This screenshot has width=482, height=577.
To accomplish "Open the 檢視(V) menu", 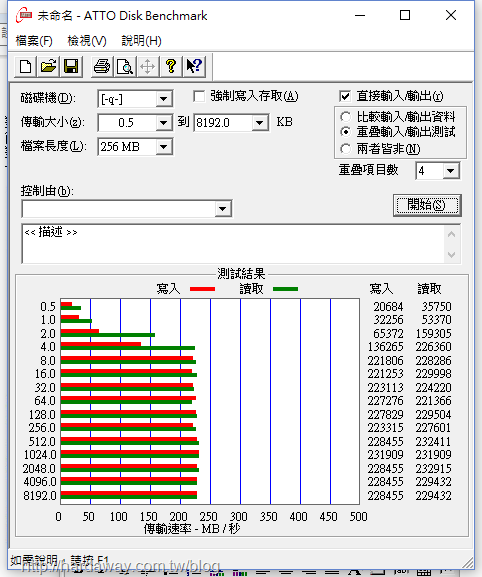I will pos(87,40).
